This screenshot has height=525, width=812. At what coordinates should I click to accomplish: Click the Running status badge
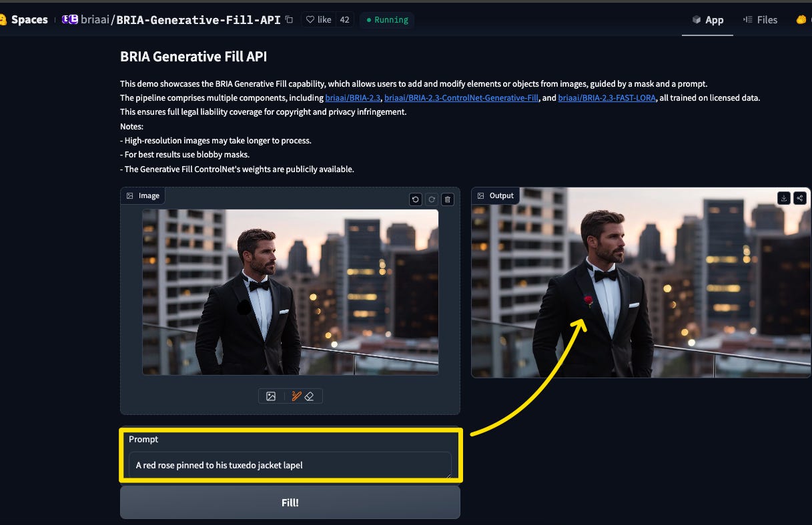pos(387,20)
